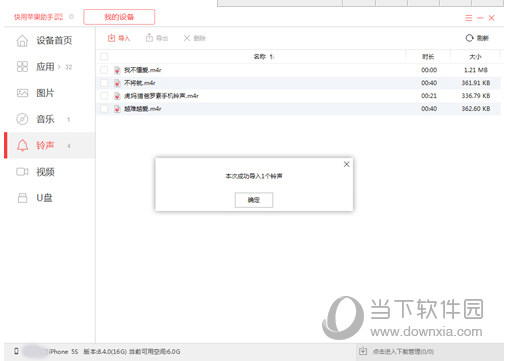The image size is (507, 361).
Task: Click the m4r file icon of 不将就.m4r
Action: [117, 83]
